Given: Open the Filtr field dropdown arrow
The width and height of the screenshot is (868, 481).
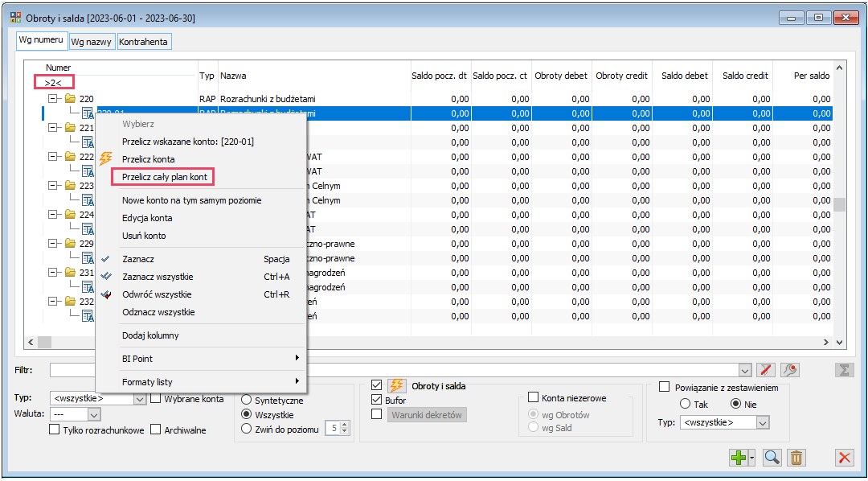Looking at the screenshot, I should coord(746,370).
